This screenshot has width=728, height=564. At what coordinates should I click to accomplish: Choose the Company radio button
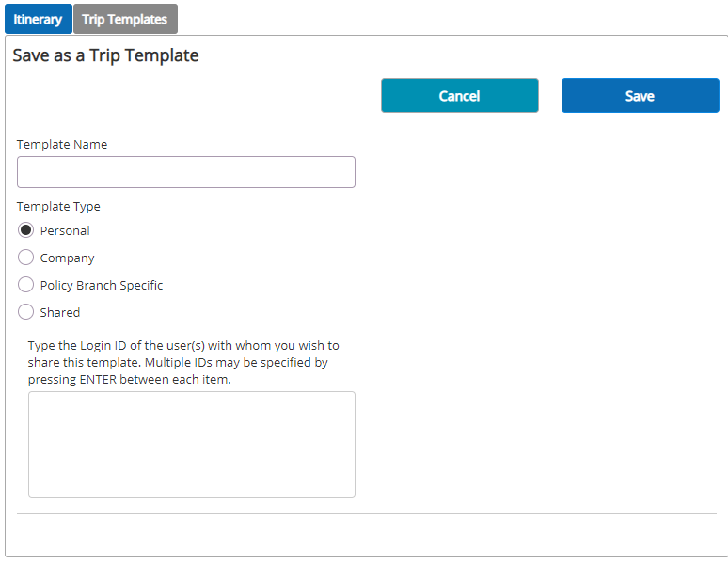click(x=25, y=257)
